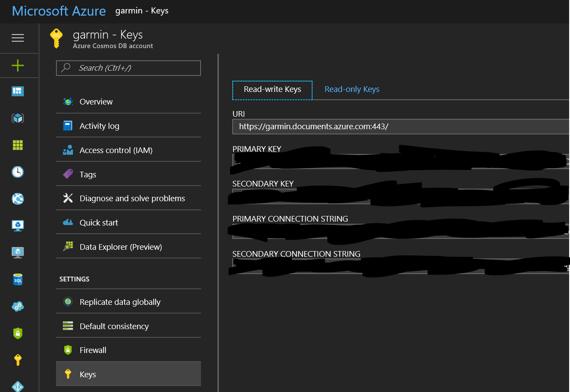Open the grey monitor Virtual machines (classic) icon
The image size is (570, 392).
point(18,252)
